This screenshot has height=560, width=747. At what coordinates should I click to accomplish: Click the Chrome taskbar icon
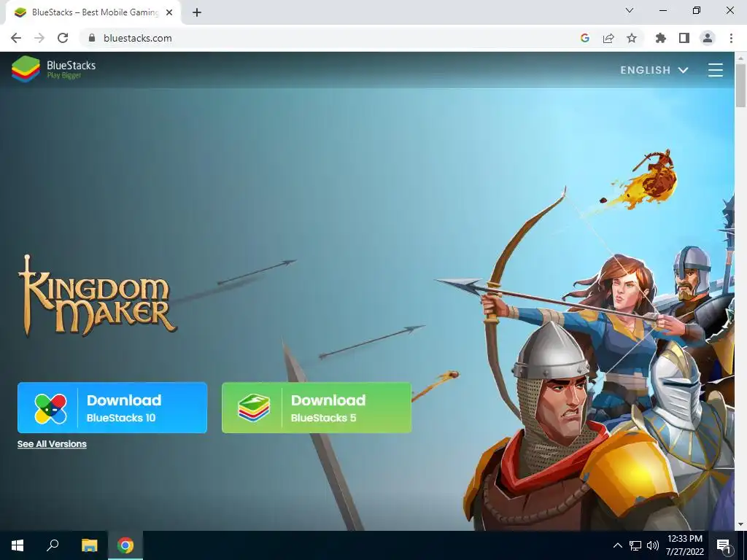pyautogui.click(x=125, y=545)
